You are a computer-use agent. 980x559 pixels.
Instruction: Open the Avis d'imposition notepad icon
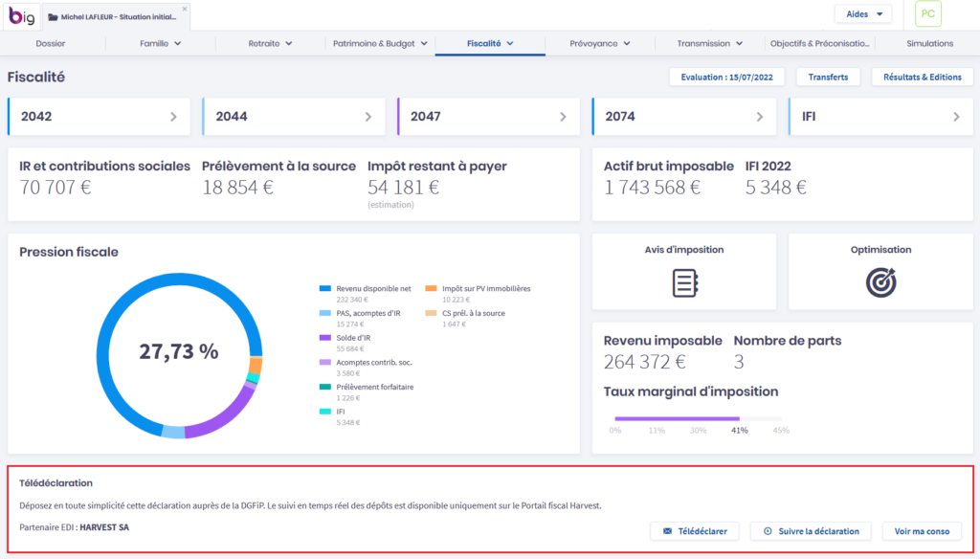point(684,281)
